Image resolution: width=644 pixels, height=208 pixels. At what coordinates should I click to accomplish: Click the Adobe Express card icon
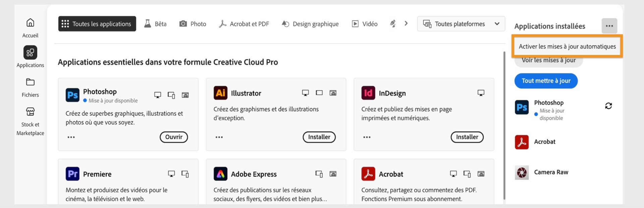tap(220, 174)
